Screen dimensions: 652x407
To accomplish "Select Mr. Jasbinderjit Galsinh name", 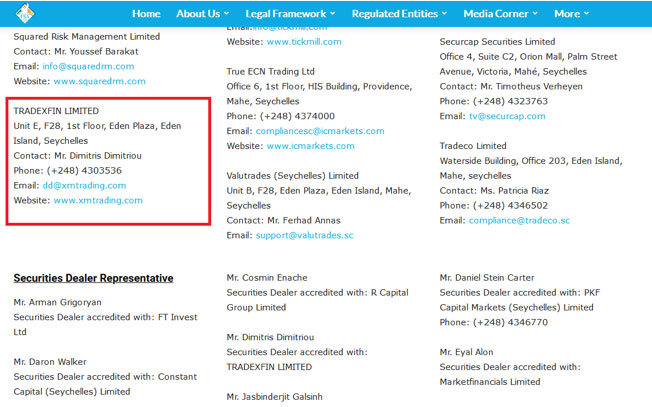I will pyautogui.click(x=274, y=397).
